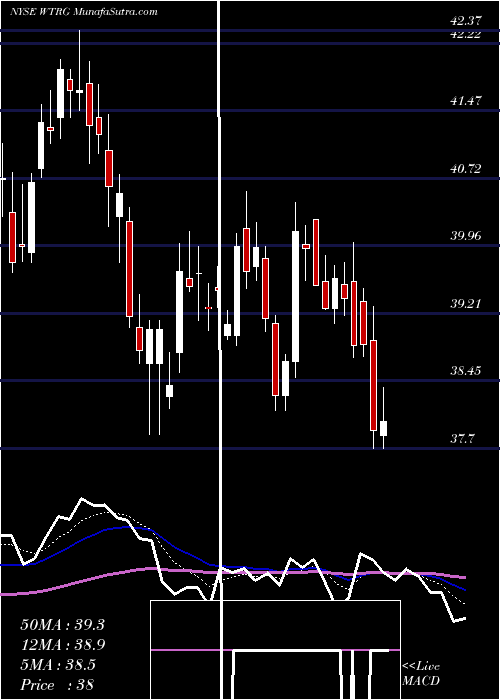Image resolution: width=500 pixels, height=700 pixels.
Task: Click the '12MA : 38.9' readout
Action: coord(62,645)
